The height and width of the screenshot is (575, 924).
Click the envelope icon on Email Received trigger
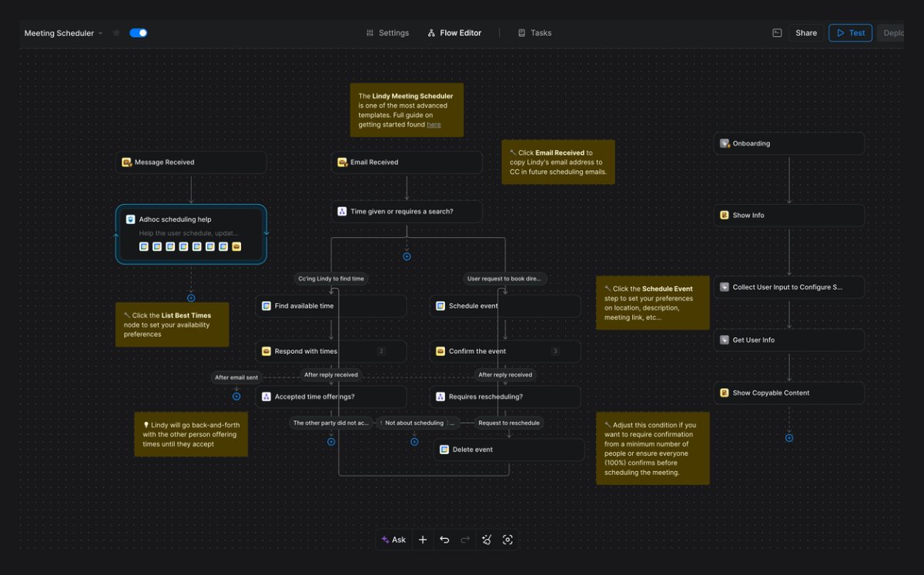341,162
